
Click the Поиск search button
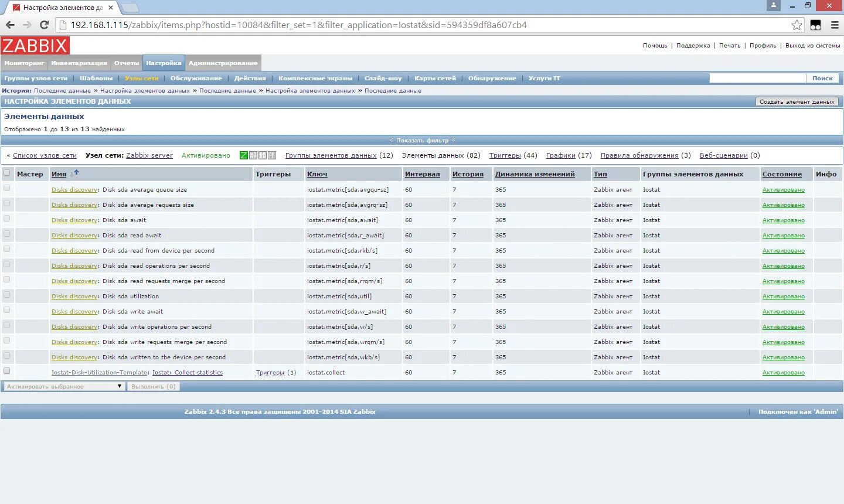[x=822, y=78]
